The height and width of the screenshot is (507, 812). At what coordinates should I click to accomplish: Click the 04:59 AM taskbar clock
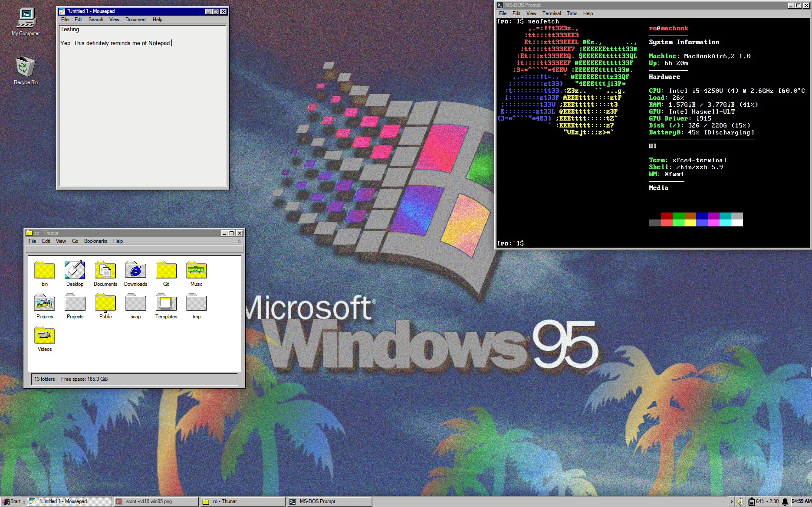801,501
